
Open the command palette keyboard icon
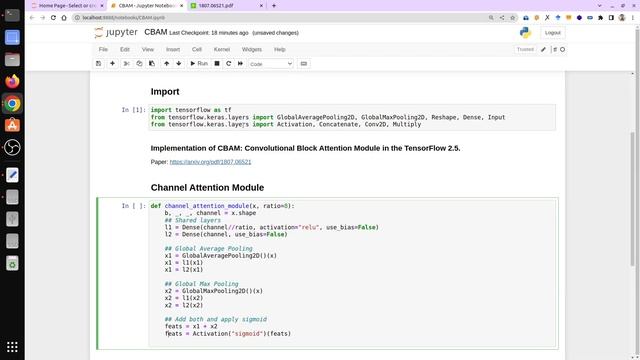304,64
